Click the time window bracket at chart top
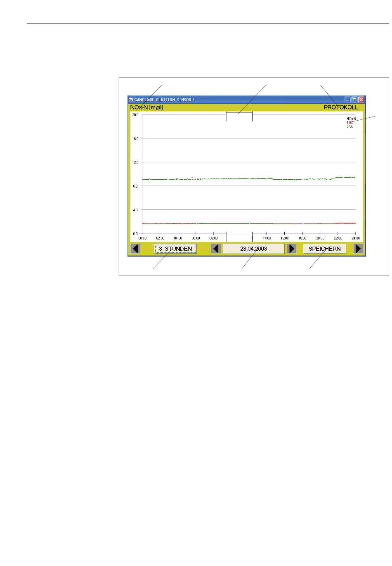The height and width of the screenshot is (566, 392). pos(239,112)
